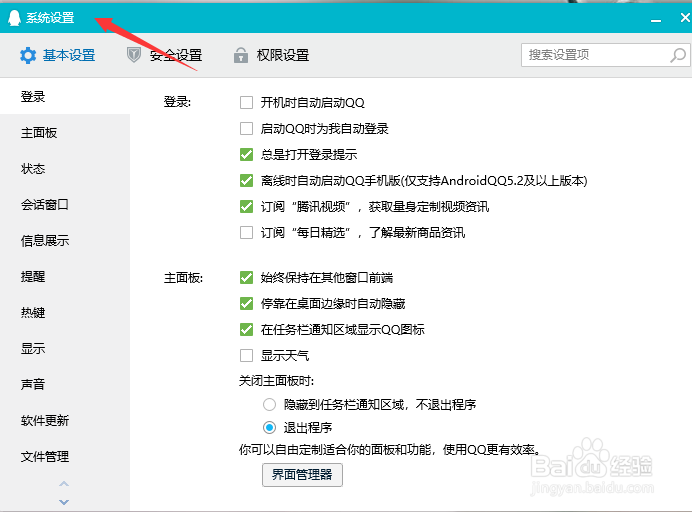Click the 登录: section label
The image size is (692, 512).
177,102
